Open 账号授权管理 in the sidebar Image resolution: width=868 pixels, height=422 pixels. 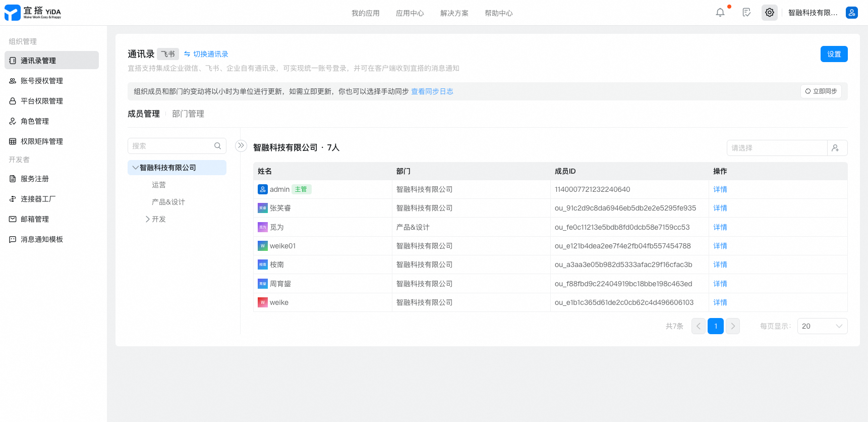[41, 81]
